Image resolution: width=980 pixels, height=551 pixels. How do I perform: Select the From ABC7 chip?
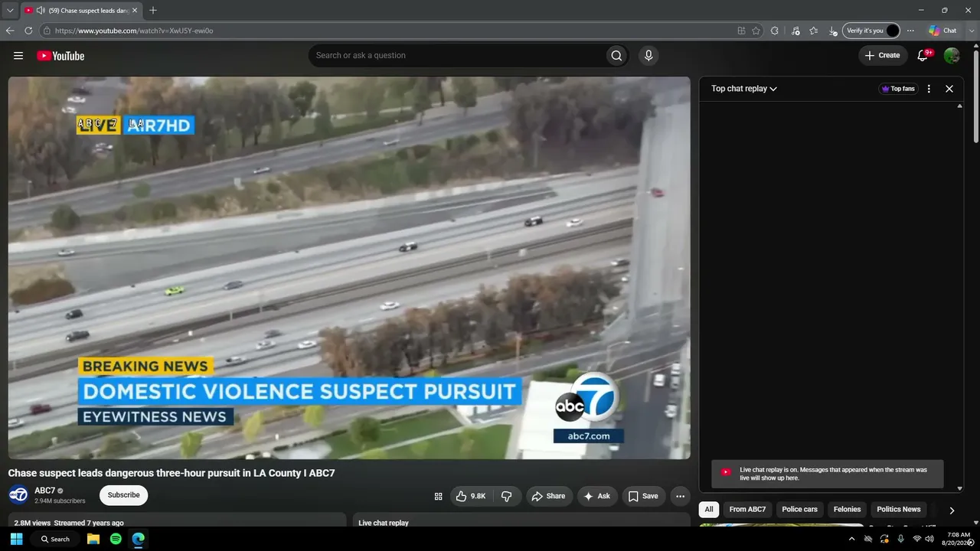pyautogui.click(x=747, y=510)
